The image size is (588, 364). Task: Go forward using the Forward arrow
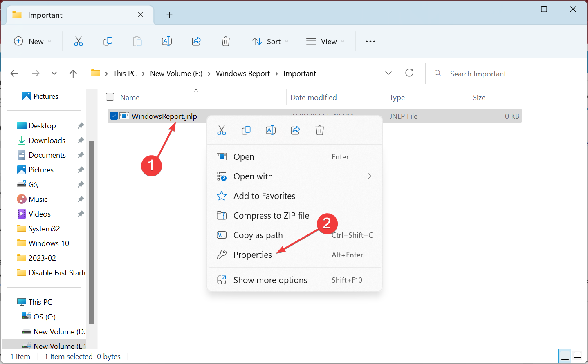click(36, 74)
